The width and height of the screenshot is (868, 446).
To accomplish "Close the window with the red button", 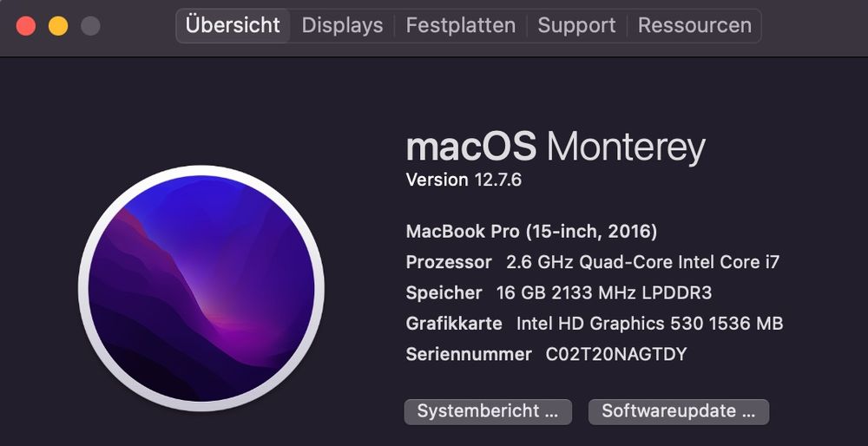I will [x=25, y=26].
